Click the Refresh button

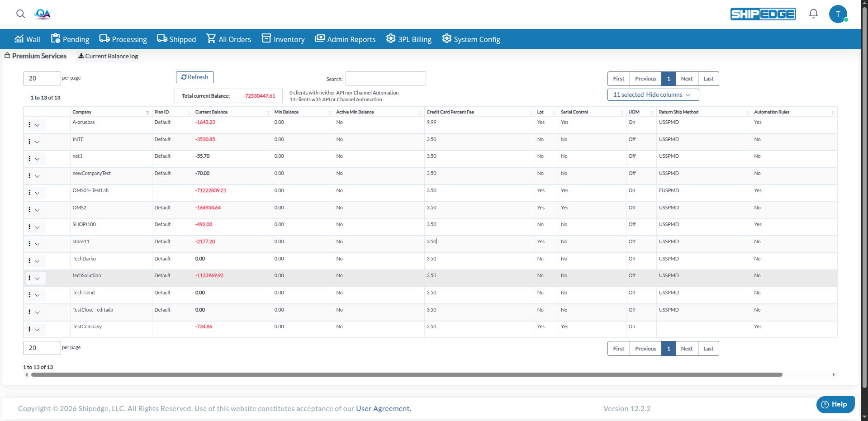[x=194, y=77]
